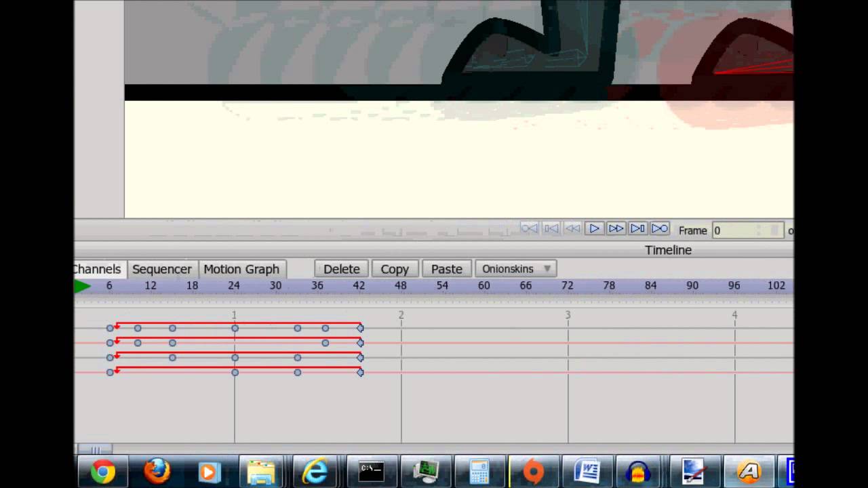
Task: Open the Motion Graph tab
Action: pyautogui.click(x=241, y=269)
